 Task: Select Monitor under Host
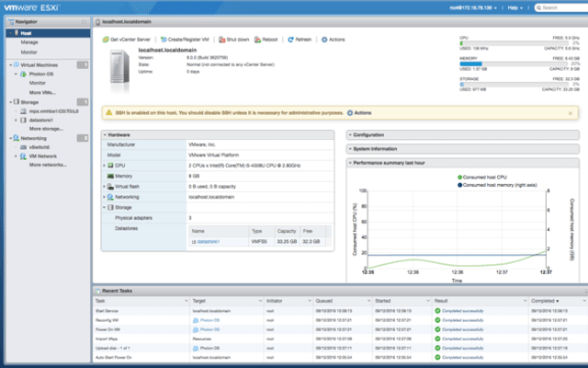(28, 52)
